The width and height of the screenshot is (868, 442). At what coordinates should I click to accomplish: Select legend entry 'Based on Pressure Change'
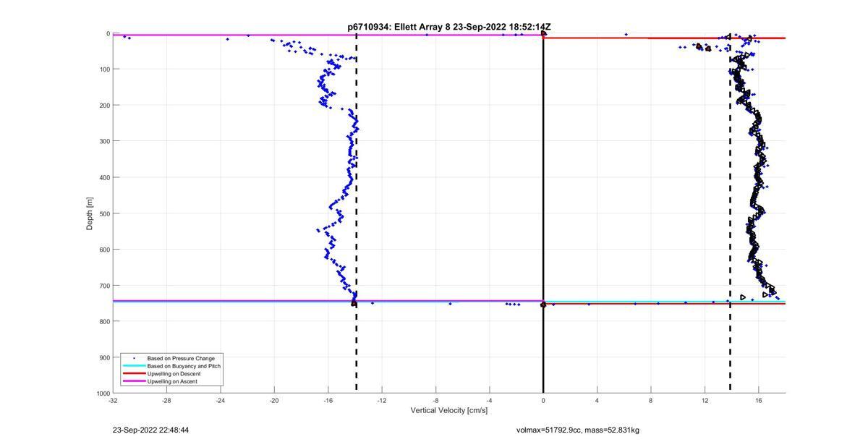coord(181,358)
